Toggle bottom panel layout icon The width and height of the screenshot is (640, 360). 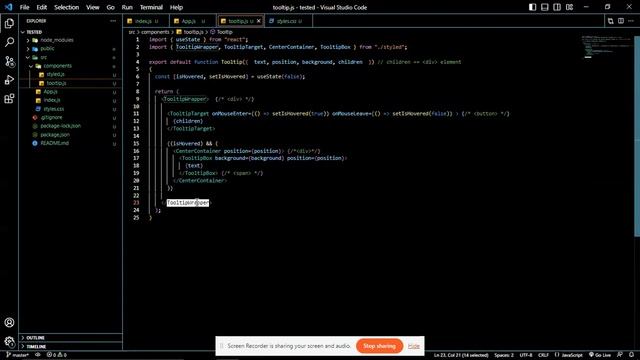click(x=544, y=7)
